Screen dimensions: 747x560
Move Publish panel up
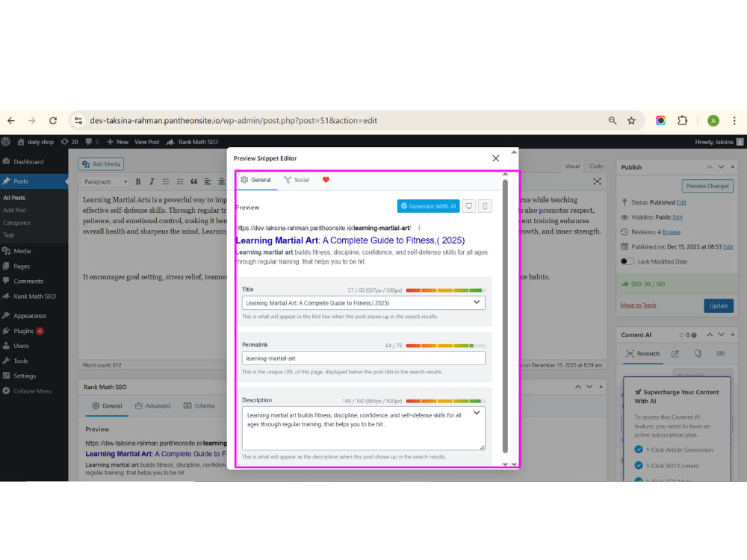pos(710,167)
